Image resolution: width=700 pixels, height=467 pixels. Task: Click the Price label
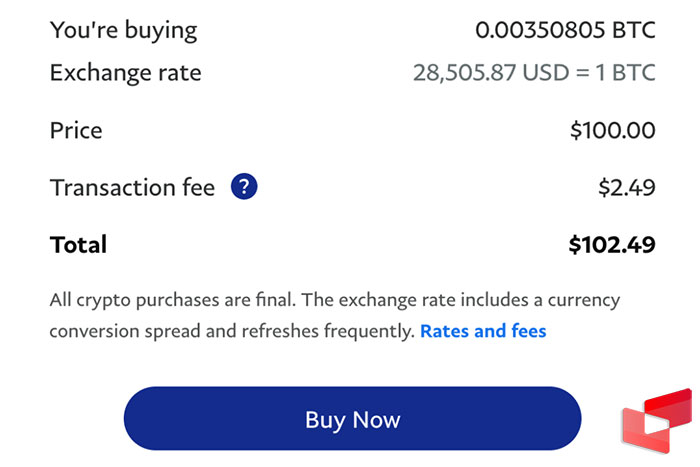tap(76, 130)
